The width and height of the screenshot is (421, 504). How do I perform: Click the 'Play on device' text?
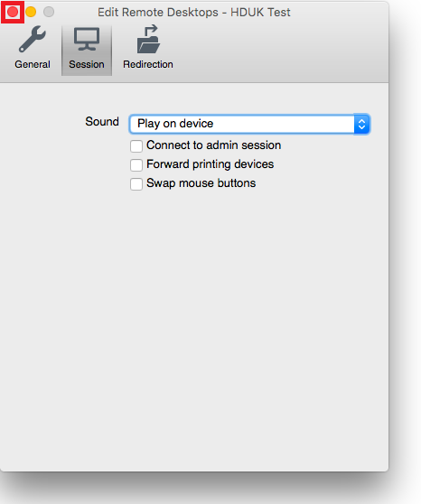[x=175, y=124]
